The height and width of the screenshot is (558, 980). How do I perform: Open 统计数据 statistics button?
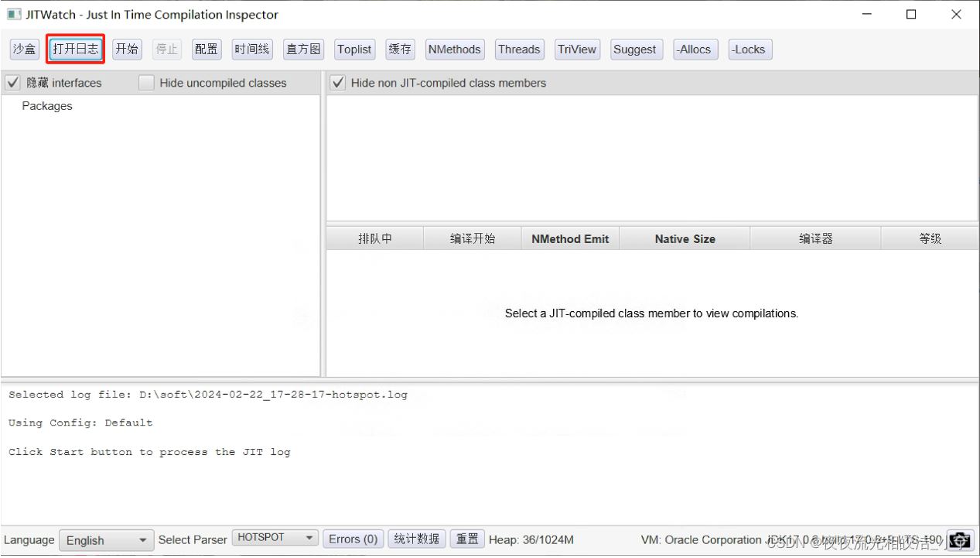[x=416, y=539]
